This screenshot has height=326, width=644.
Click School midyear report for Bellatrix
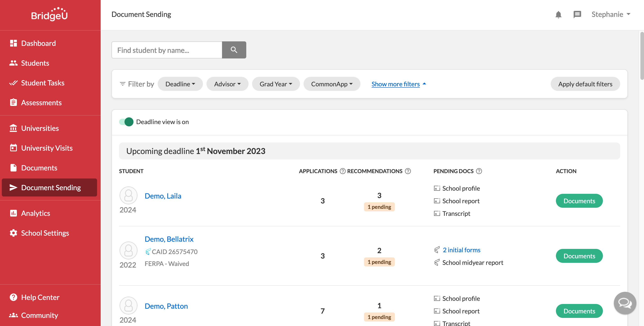click(473, 262)
